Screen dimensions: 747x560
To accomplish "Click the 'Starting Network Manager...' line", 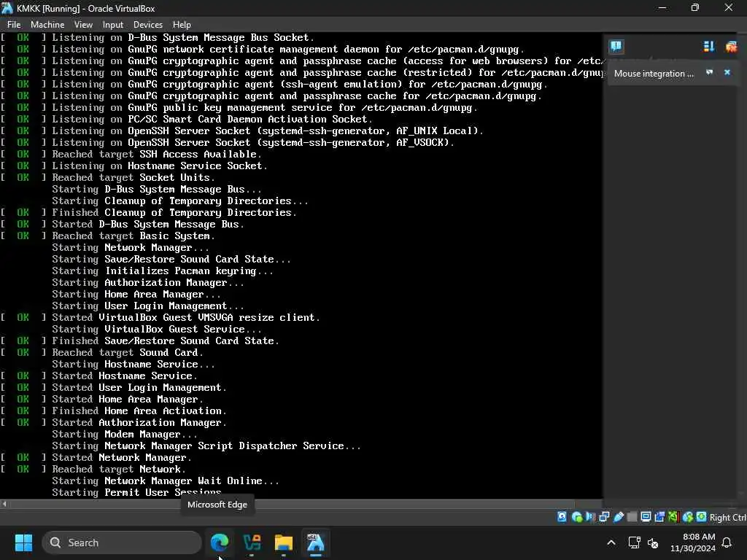I will pos(130,248).
